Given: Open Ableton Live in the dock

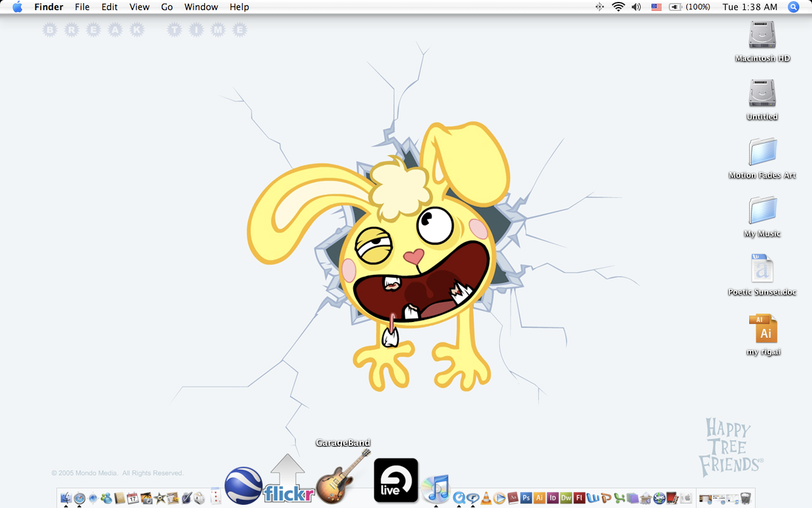Looking at the screenshot, I should tap(396, 480).
